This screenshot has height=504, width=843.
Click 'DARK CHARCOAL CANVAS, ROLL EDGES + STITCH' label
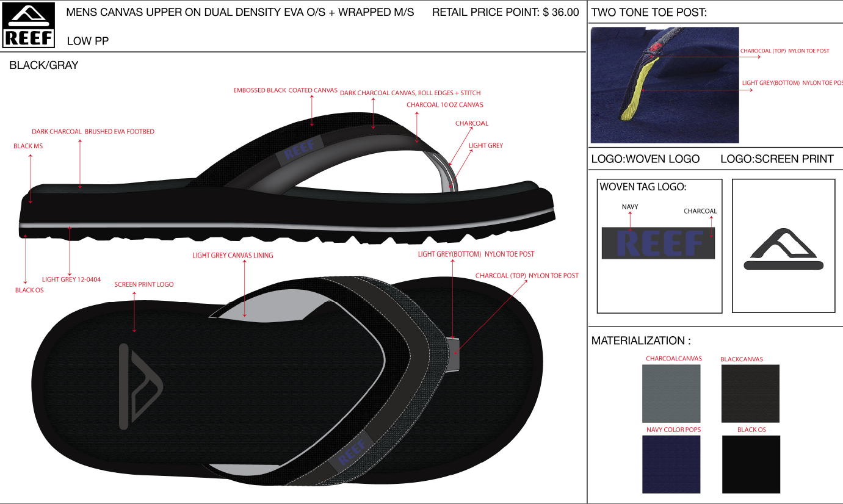click(x=410, y=93)
